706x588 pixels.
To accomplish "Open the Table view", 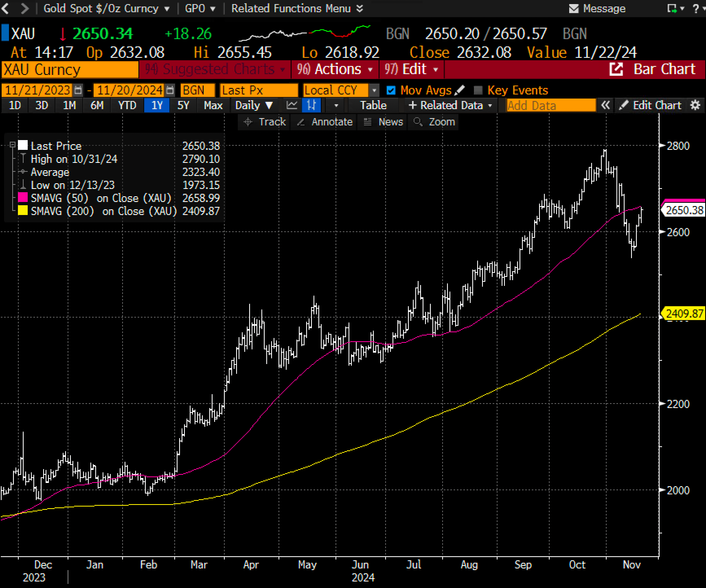I will [373, 105].
